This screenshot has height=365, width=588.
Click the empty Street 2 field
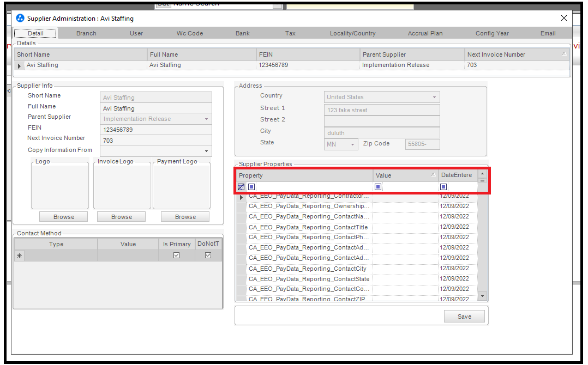point(382,121)
